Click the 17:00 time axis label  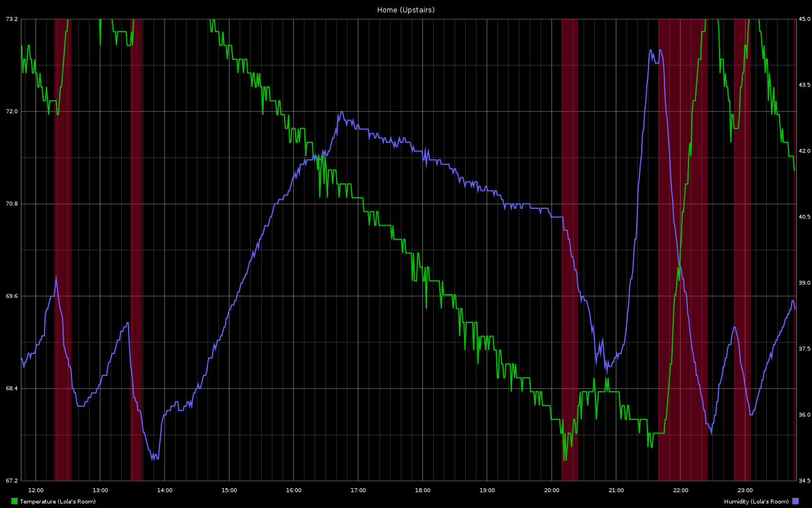coord(358,490)
